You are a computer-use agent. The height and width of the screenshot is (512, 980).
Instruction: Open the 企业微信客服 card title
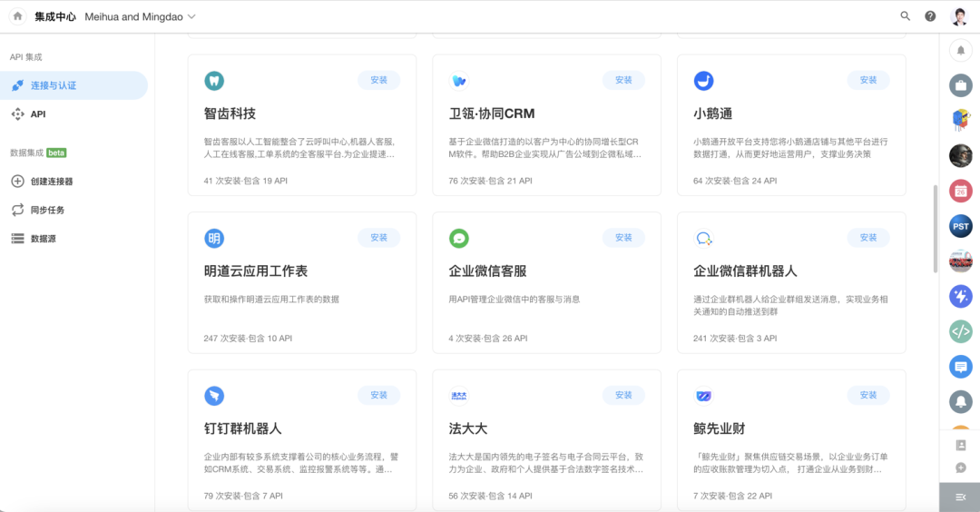tap(487, 271)
